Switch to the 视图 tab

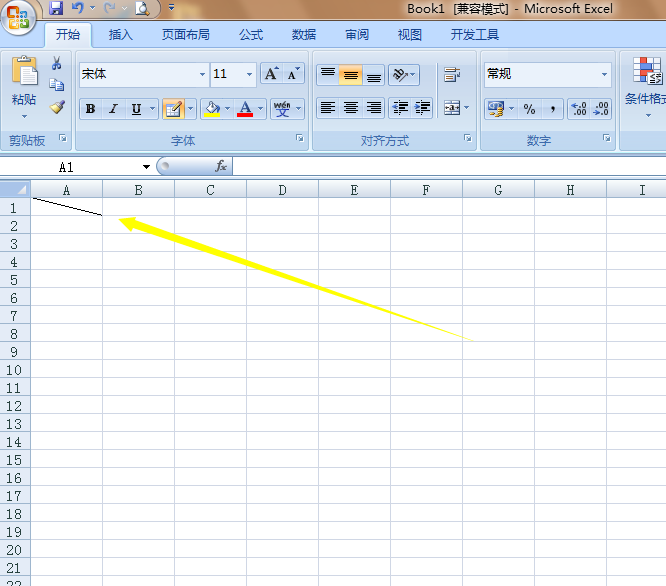(409, 35)
